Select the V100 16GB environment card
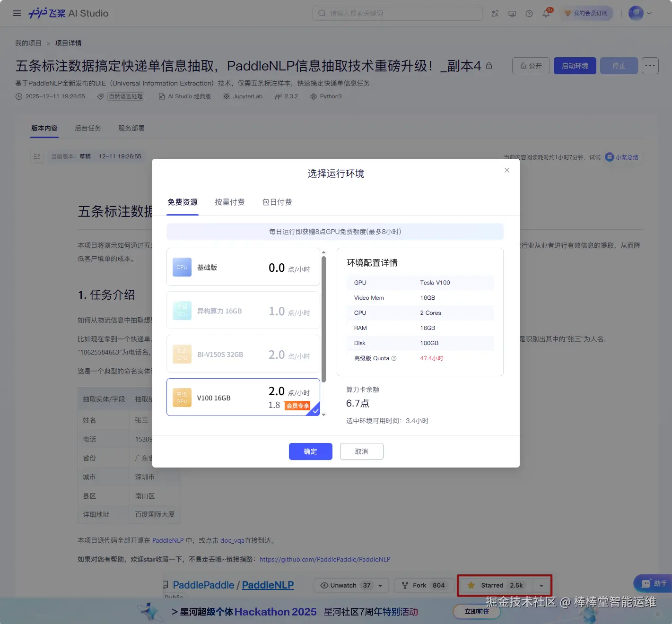This screenshot has height=624, width=672. (243, 397)
